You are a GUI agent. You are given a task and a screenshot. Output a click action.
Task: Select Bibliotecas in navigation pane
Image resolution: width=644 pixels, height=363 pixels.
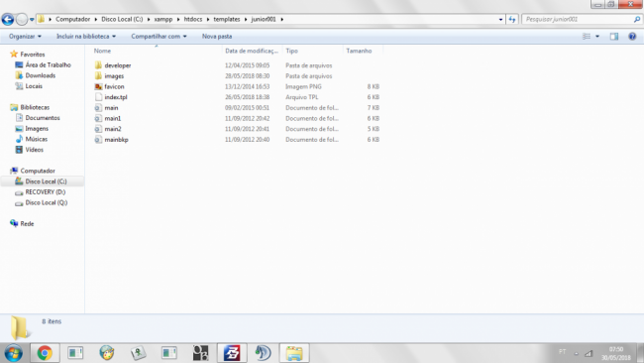(x=35, y=107)
